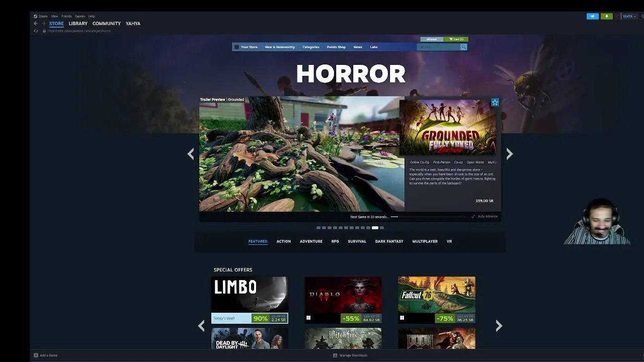
Task: Open the Dead by Daylight offer
Action: point(250,338)
